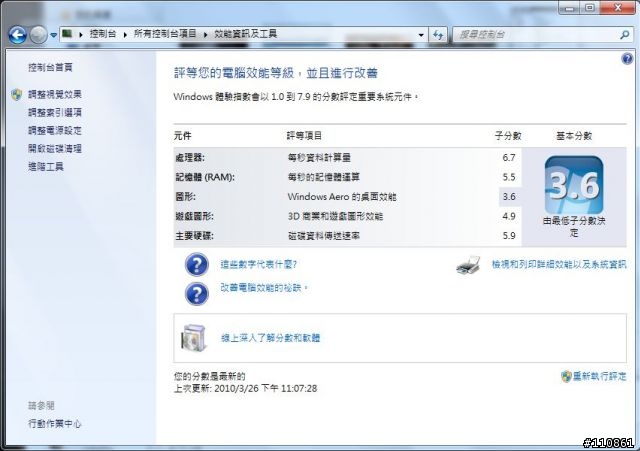Image resolution: width=640 pixels, height=451 pixels.
Task: Click the printer icon
Action: (469, 265)
